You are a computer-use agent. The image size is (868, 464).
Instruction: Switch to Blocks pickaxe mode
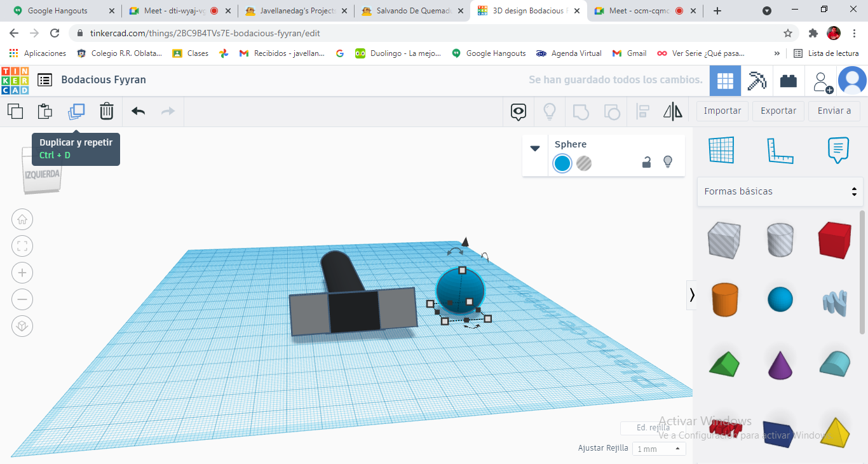click(x=757, y=81)
